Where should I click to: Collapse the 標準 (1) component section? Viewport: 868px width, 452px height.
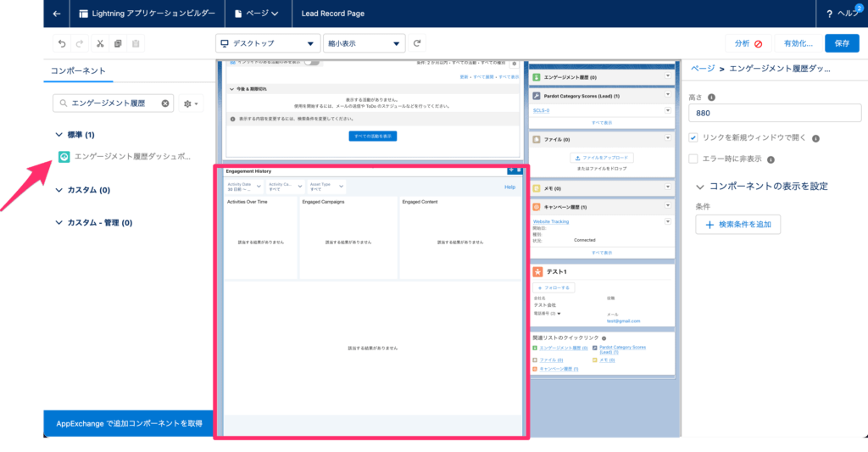[58, 135]
